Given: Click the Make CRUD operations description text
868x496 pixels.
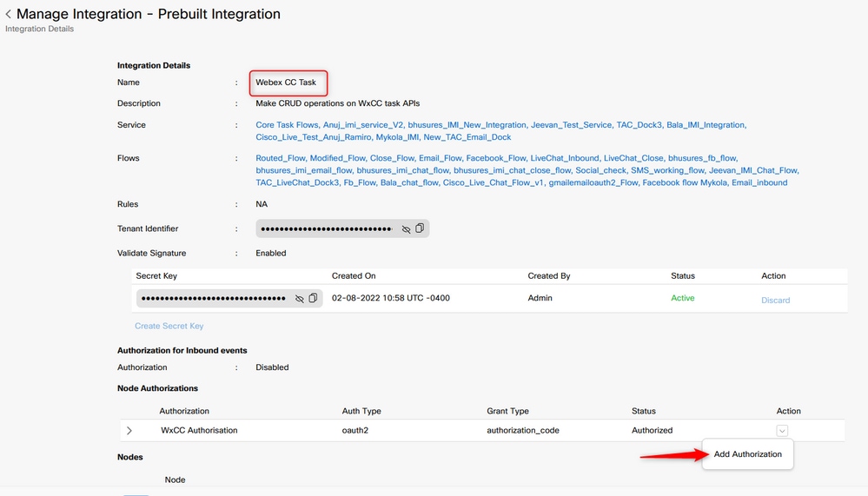Looking at the screenshot, I should pos(338,103).
